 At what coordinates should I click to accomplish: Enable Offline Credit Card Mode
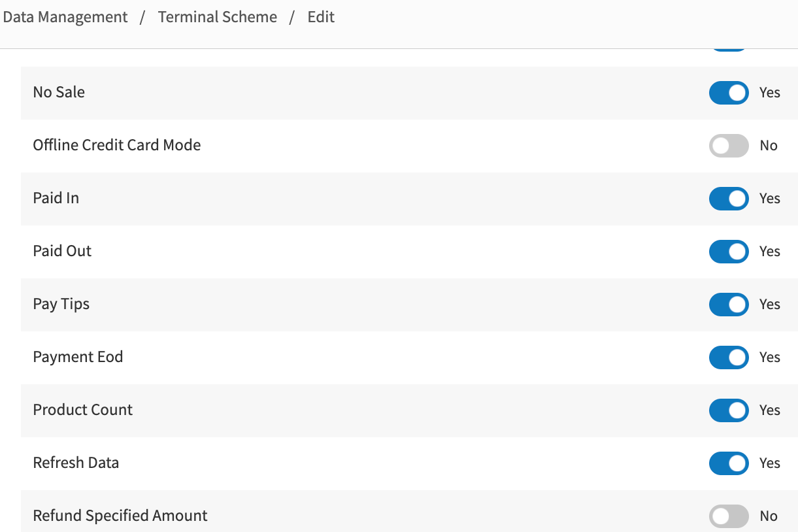pyautogui.click(x=728, y=146)
